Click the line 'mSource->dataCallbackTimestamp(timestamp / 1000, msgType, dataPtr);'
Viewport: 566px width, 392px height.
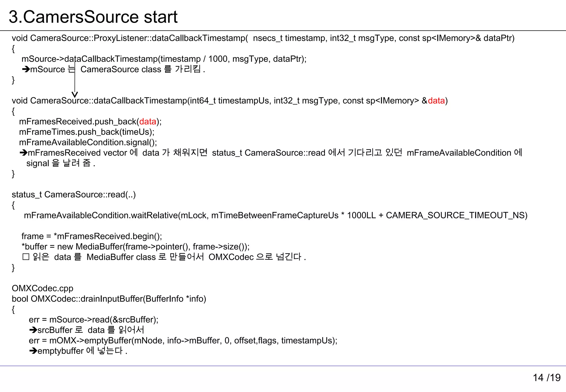(x=164, y=59)
